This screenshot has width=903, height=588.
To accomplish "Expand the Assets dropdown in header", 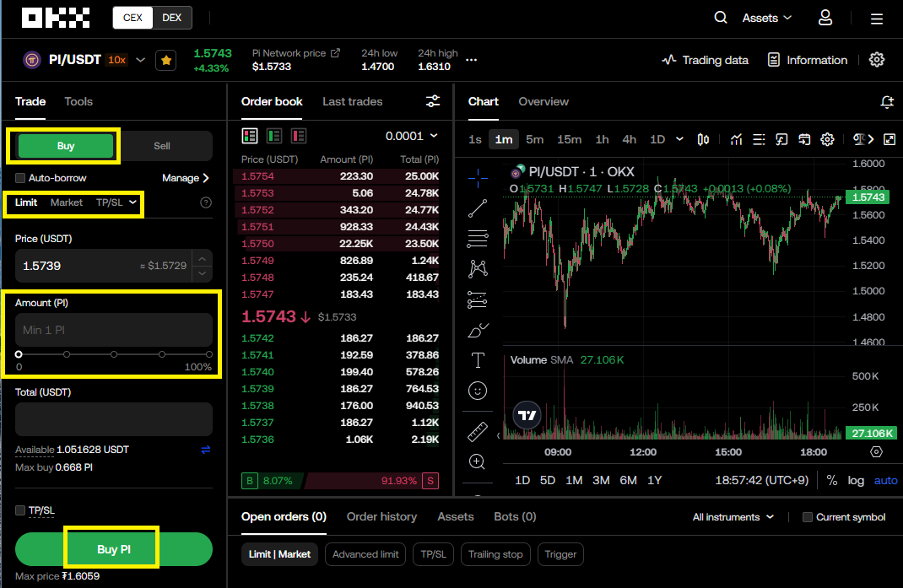I will coord(766,18).
